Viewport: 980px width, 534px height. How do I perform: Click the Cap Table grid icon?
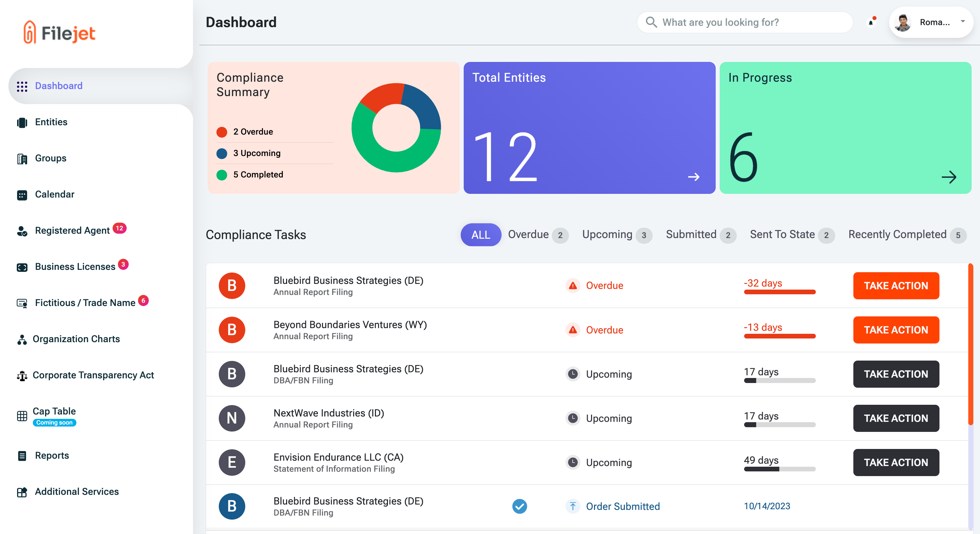point(22,416)
